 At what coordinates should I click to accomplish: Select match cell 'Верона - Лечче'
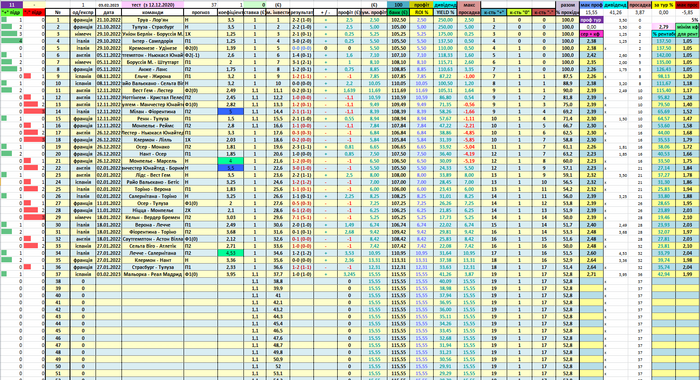point(152,225)
